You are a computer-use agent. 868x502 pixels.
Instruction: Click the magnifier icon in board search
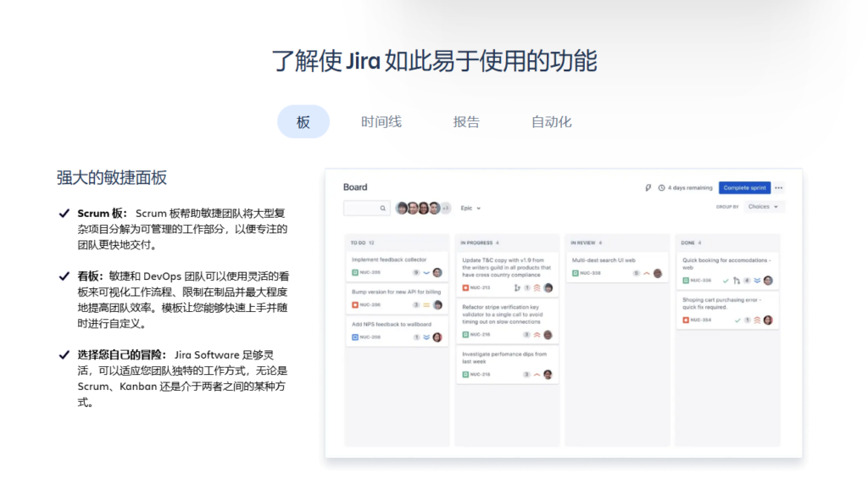382,209
